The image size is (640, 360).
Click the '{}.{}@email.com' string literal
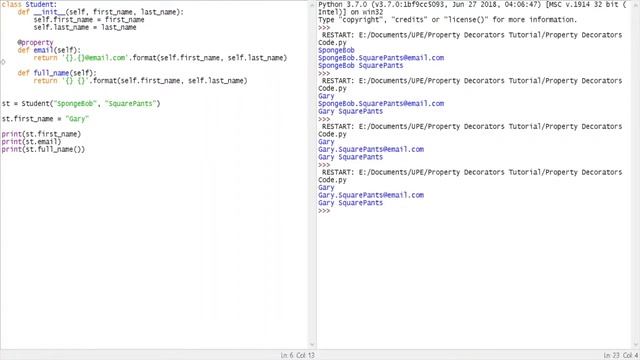click(96, 58)
